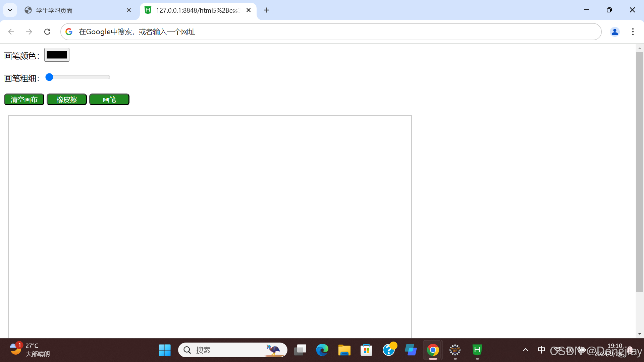Open a new tab with plus icon

(x=267, y=10)
